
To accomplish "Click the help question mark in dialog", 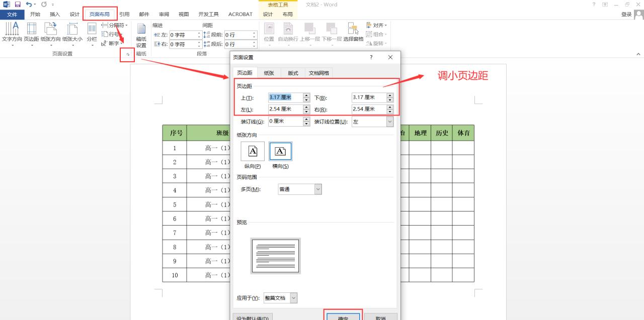I will pyautogui.click(x=371, y=57).
